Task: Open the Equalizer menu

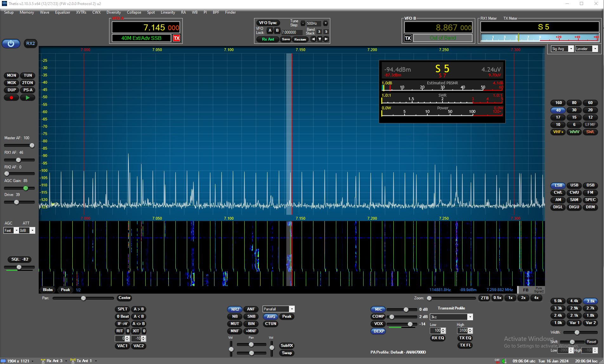Action: [x=62, y=12]
